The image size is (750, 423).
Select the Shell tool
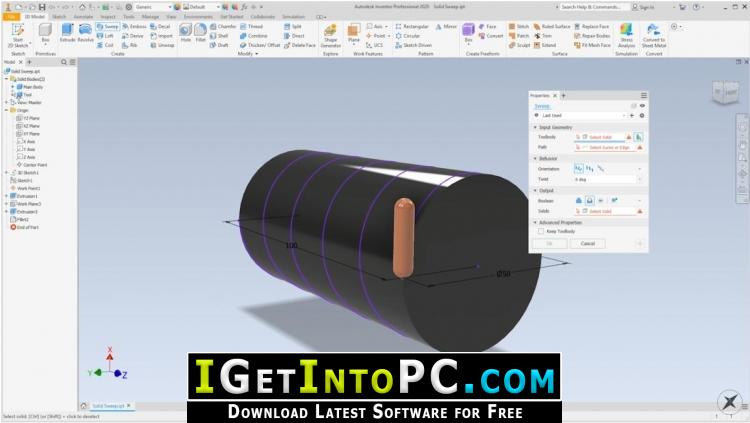pyautogui.click(x=219, y=36)
